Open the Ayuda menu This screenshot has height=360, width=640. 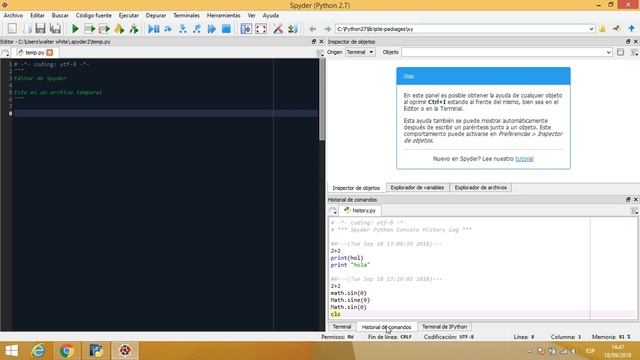(x=271, y=15)
